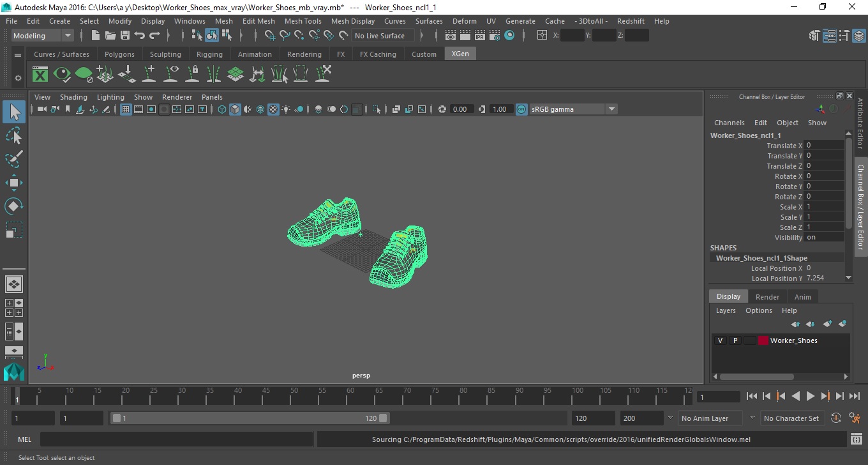Toggle Worker_Shoes layer visibility V box

[x=721, y=340]
